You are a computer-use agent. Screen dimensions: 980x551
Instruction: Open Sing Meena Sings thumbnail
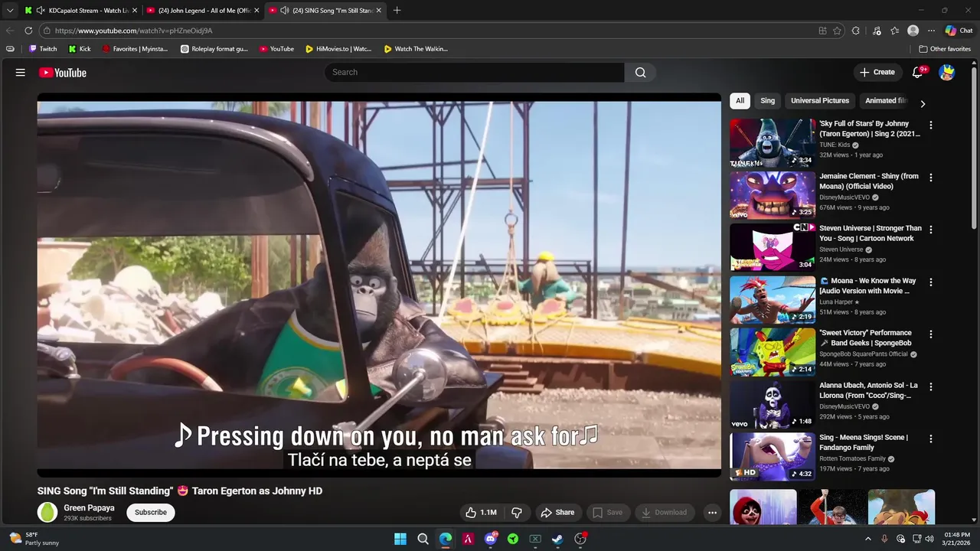773,457
